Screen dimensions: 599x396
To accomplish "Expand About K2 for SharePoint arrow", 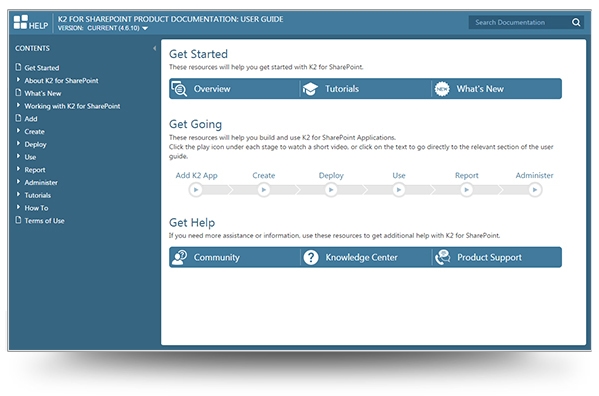I will point(18,80).
